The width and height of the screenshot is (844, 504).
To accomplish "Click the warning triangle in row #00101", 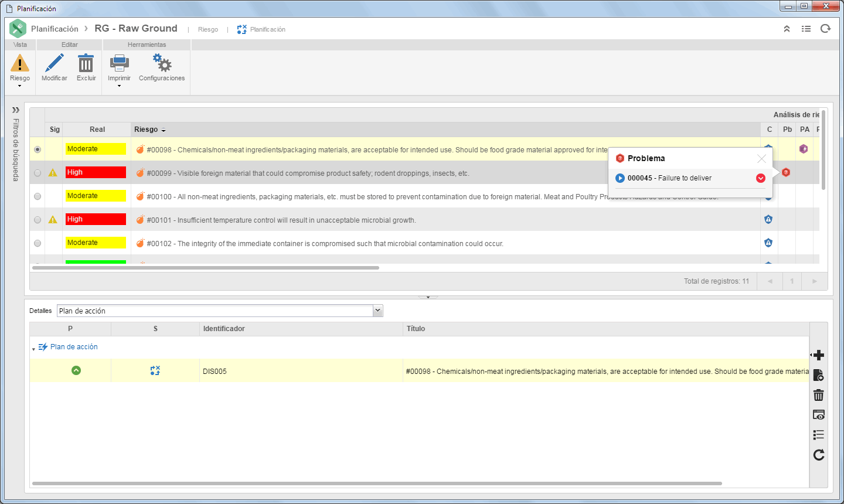I will tap(53, 220).
